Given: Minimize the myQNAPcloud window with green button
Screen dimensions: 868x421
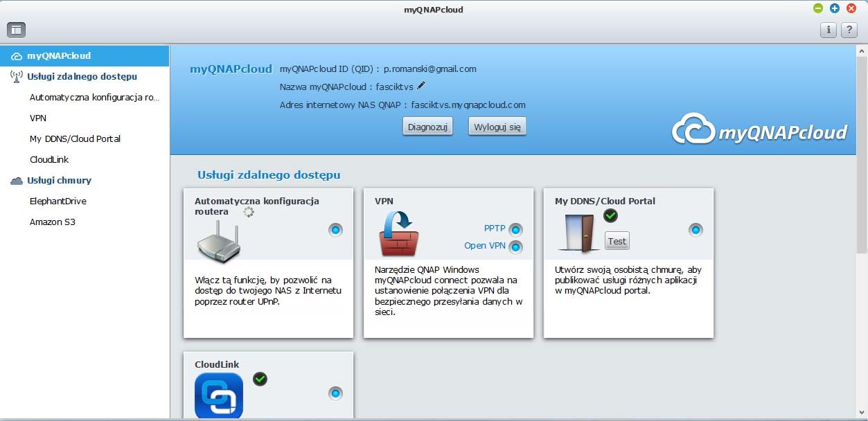Looking at the screenshot, I should click(818, 8).
